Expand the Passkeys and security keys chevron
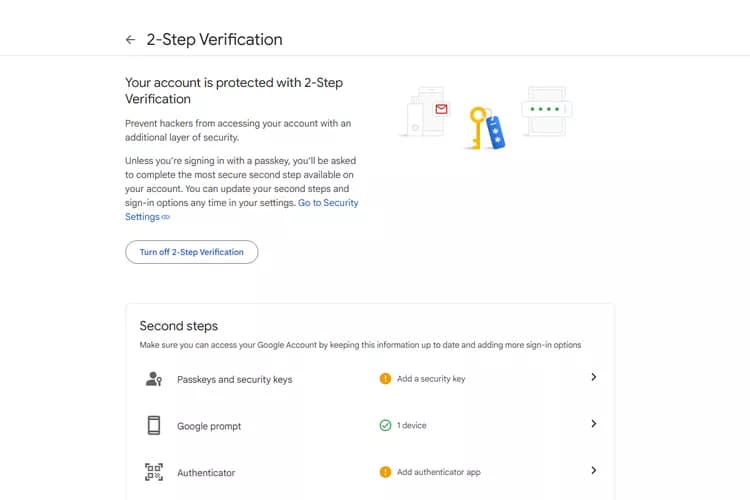Screen dimensions: 750x500 [593, 377]
